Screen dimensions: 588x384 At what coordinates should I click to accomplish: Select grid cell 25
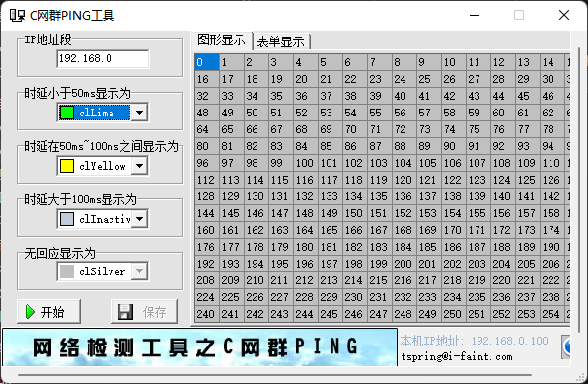[x=429, y=79]
